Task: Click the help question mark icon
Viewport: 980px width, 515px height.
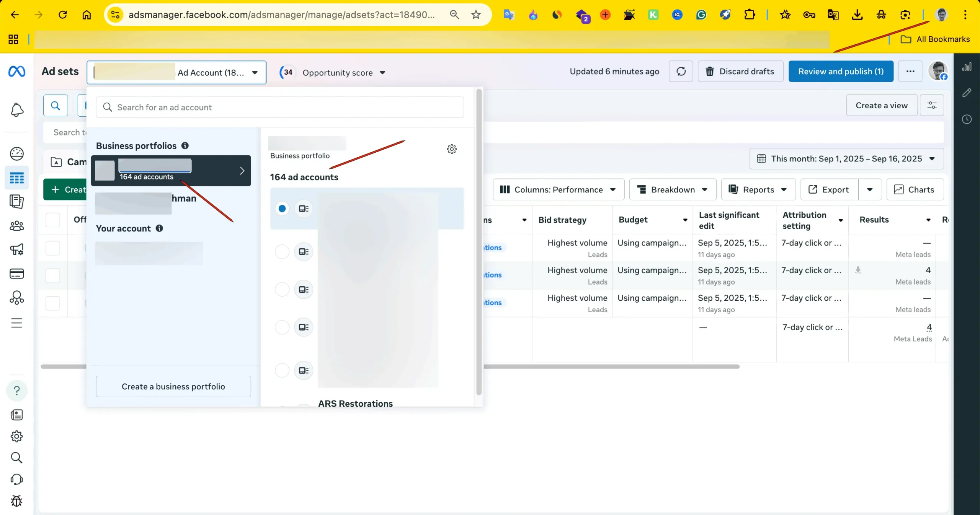Action: click(x=16, y=391)
